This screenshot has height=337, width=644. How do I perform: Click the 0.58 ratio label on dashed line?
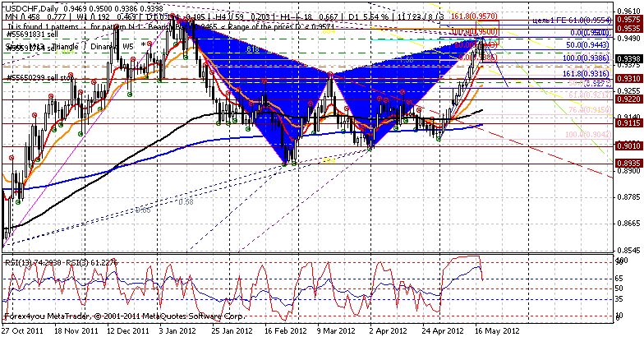186,202
